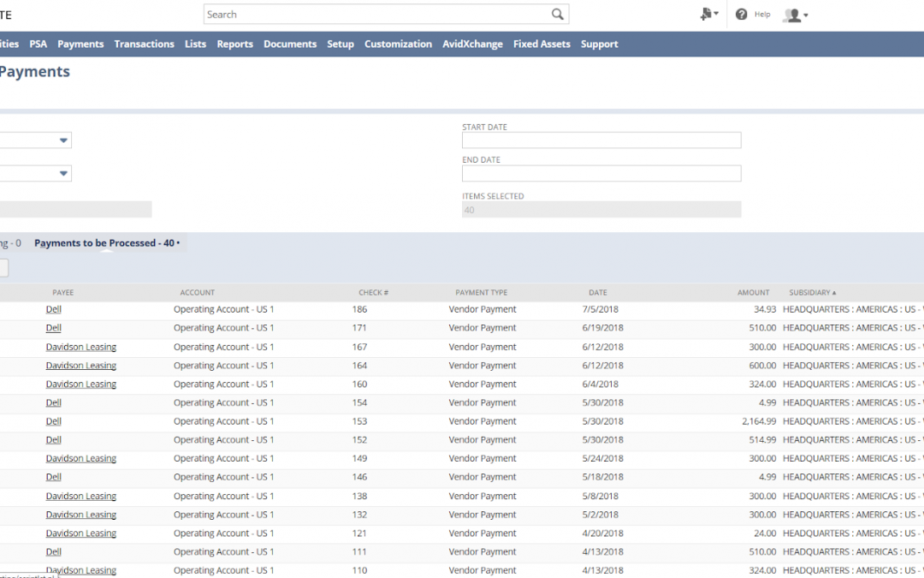Open the Lists menu

196,45
